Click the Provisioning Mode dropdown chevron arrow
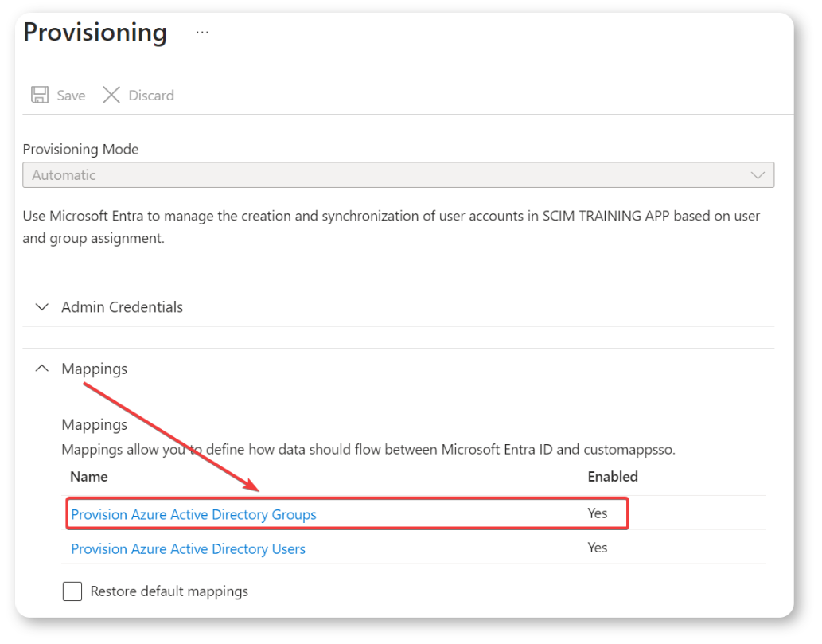822x644 pixels. (758, 175)
